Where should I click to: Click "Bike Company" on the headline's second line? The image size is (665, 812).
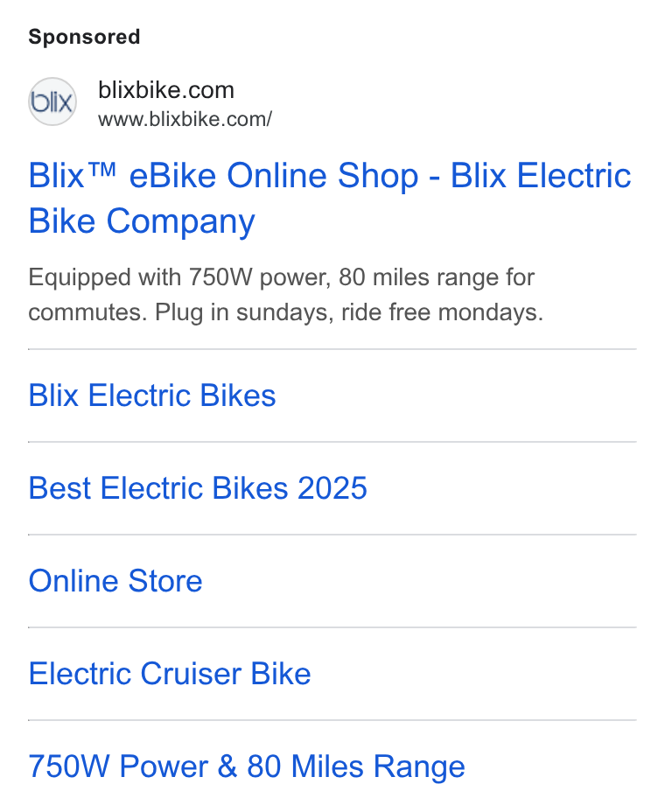click(x=142, y=221)
